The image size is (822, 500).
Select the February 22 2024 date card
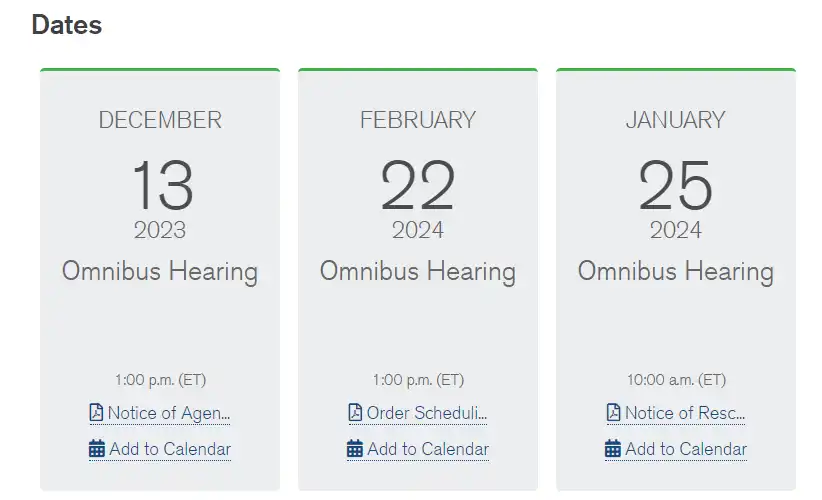[418, 279]
